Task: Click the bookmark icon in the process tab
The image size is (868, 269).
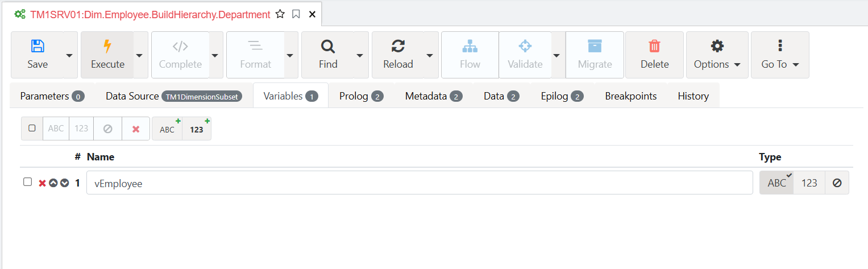Action: point(296,14)
